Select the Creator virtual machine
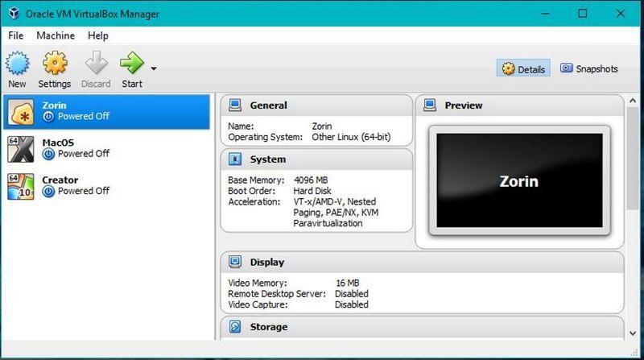The height and width of the screenshot is (360, 644). point(107,187)
